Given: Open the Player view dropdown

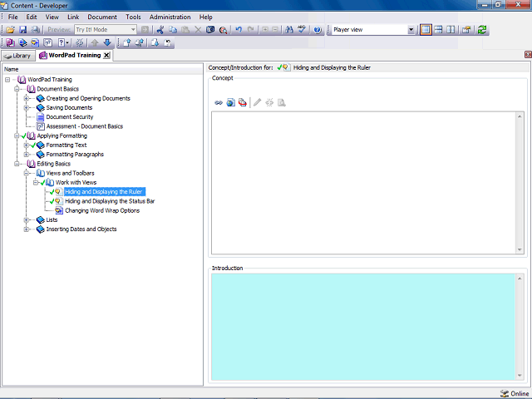Looking at the screenshot, I should tap(411, 30).
